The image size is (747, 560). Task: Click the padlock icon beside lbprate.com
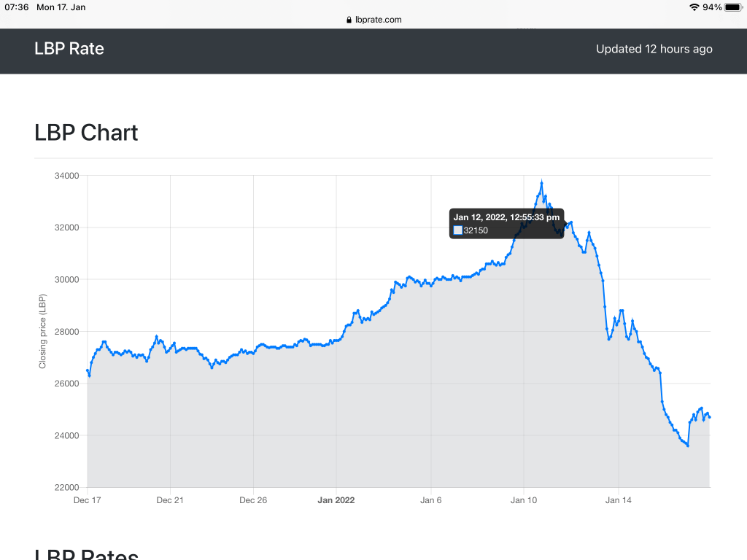[349, 20]
